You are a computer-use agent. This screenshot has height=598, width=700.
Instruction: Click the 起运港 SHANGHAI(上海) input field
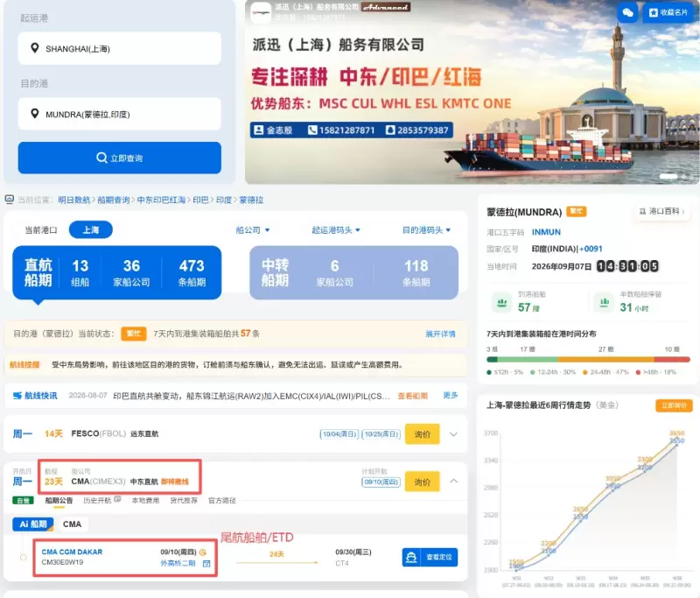click(x=120, y=48)
